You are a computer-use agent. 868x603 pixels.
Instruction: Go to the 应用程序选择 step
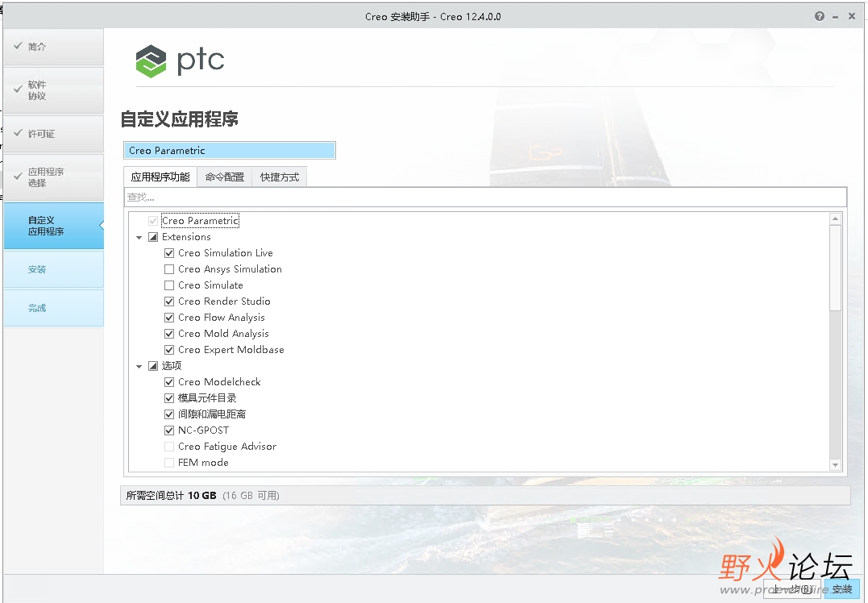(54, 177)
